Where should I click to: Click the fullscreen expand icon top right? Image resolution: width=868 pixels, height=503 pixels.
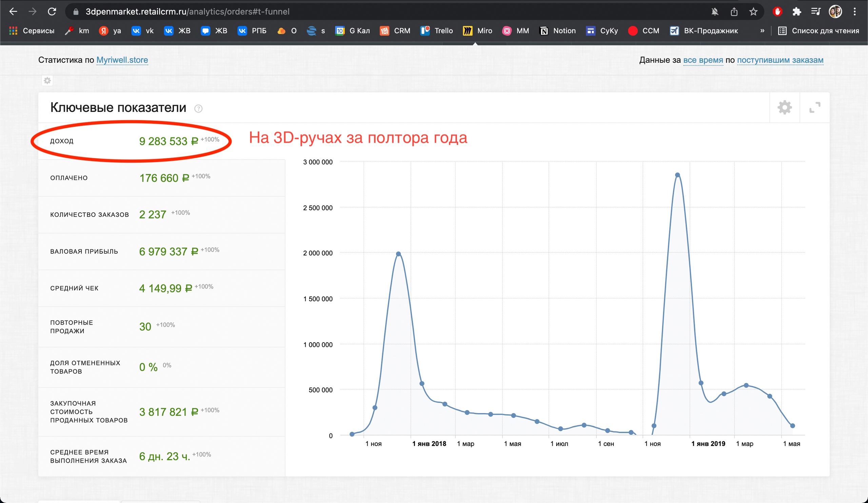815,108
